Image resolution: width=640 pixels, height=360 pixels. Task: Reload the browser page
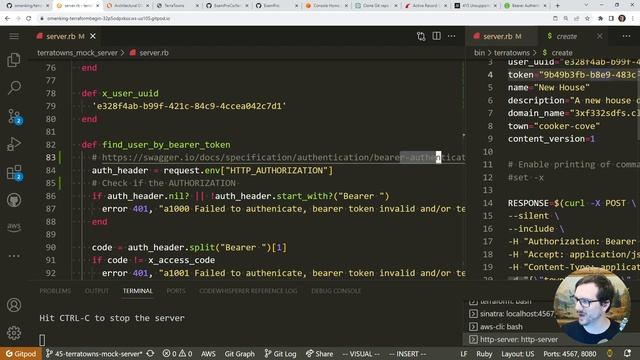pyautogui.click(x=29, y=18)
